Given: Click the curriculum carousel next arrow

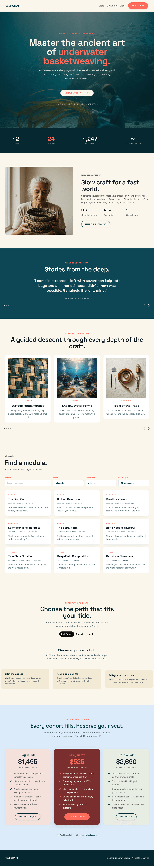Looking at the screenshot, I should 149,429.
